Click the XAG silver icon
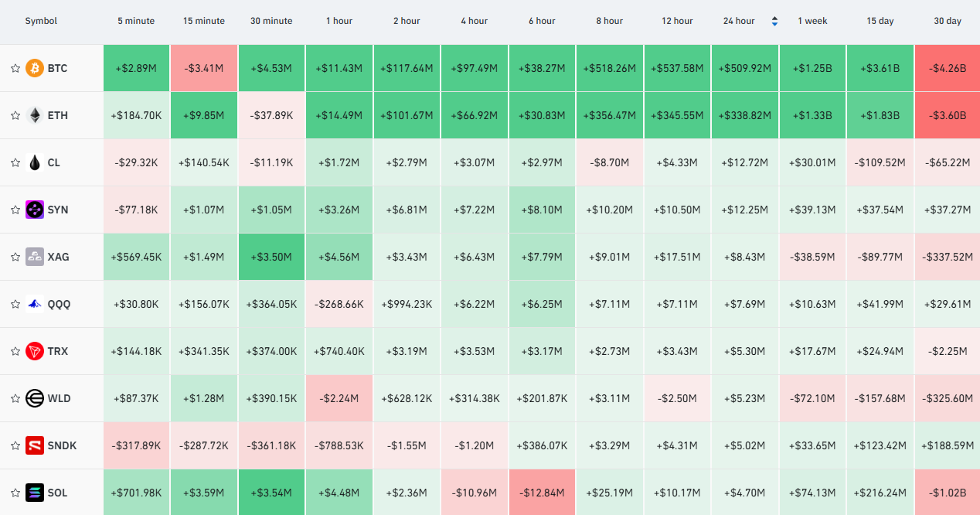Image resolution: width=980 pixels, height=515 pixels. pyautogui.click(x=35, y=257)
